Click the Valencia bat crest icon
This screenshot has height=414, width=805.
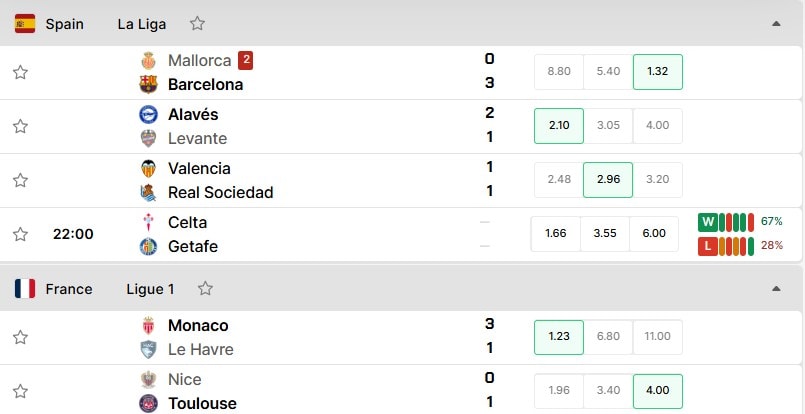(x=148, y=168)
